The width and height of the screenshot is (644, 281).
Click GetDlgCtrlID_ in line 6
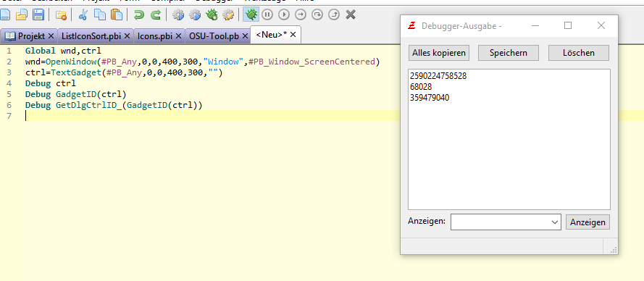(88, 106)
